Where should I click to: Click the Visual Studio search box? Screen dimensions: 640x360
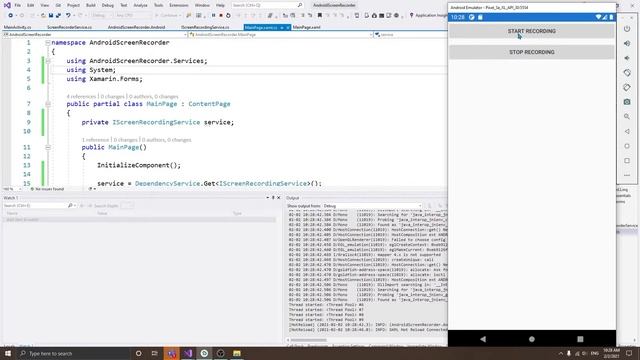[267, 5]
